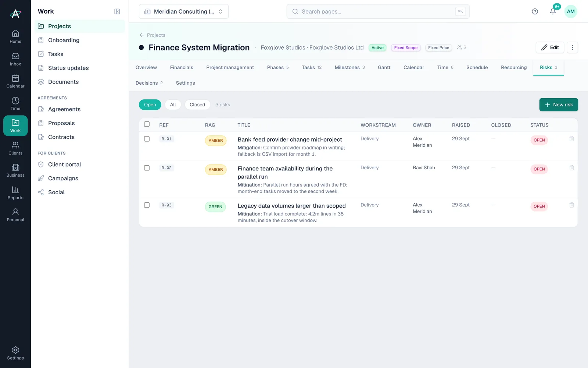Open Time tracking in the left rail
This screenshot has width=588, height=368.
[x=15, y=104]
